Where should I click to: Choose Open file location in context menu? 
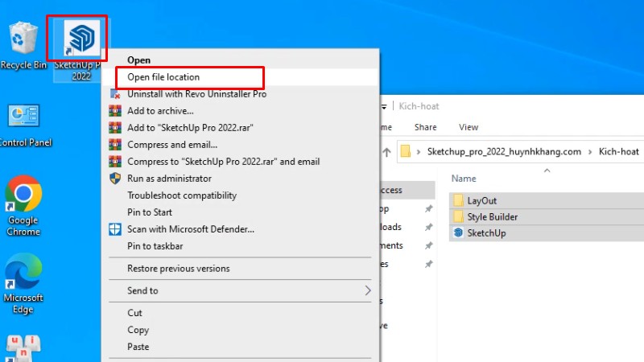[x=163, y=77]
